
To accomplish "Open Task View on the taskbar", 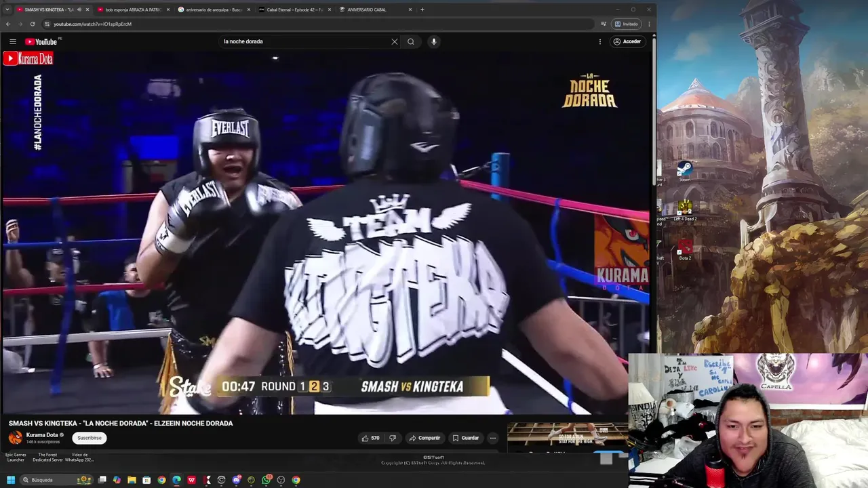I will [x=102, y=480].
